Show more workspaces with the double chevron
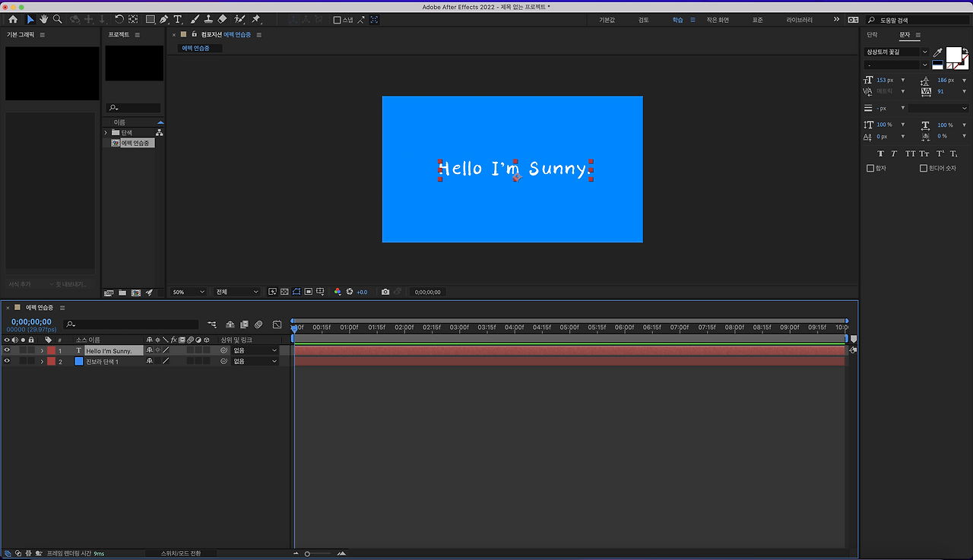Viewport: 973px width, 560px height. point(837,20)
